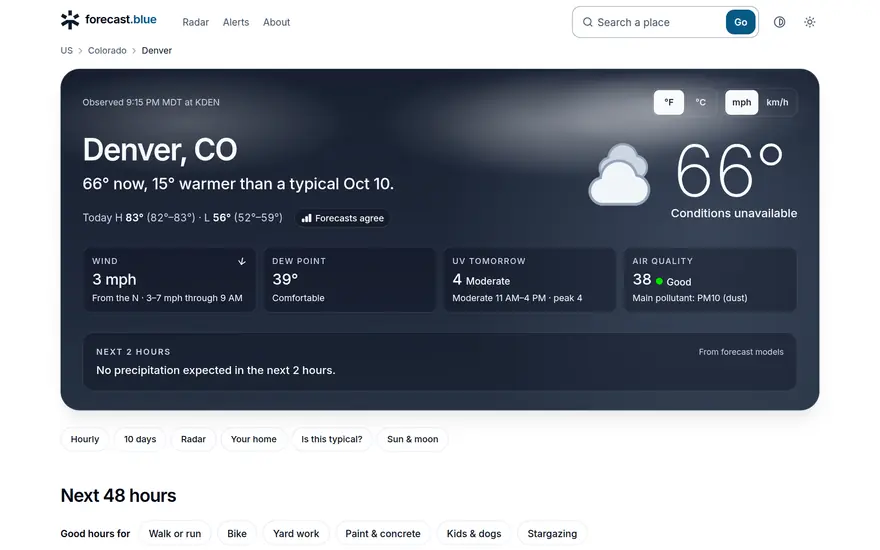Select km/h wind speed unit

777,102
